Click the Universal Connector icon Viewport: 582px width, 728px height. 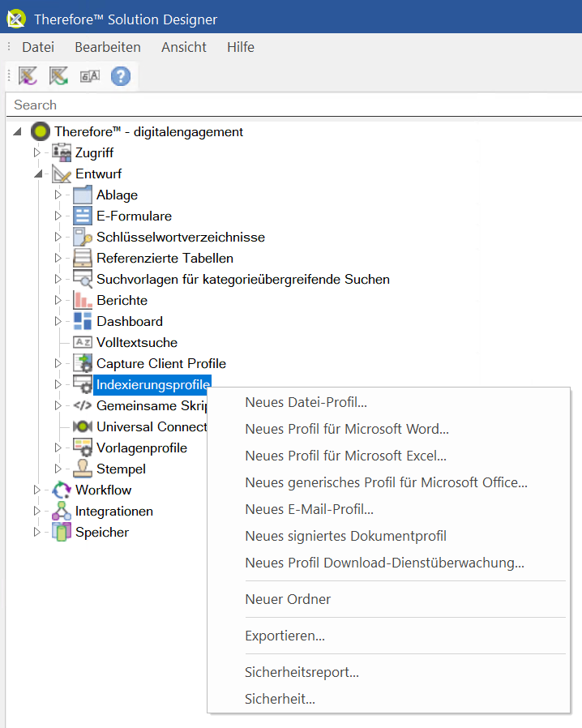pyautogui.click(x=83, y=426)
